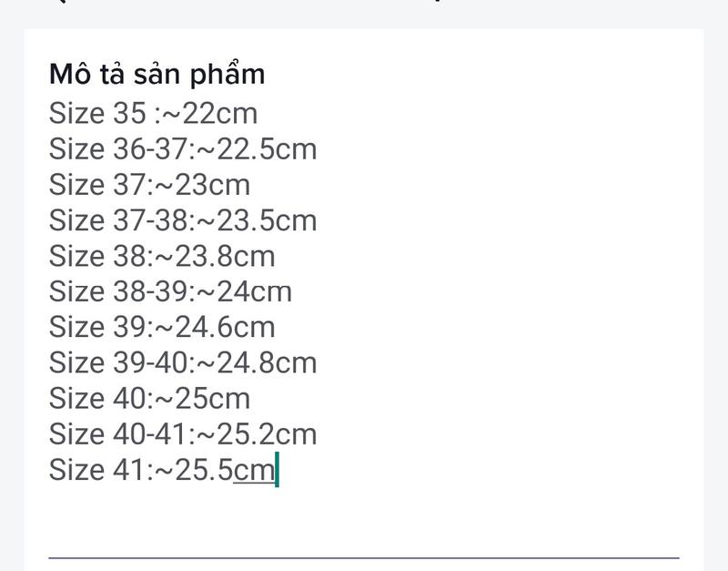Click on the 'Size 40-41:~25.2cm' line

click(183, 433)
